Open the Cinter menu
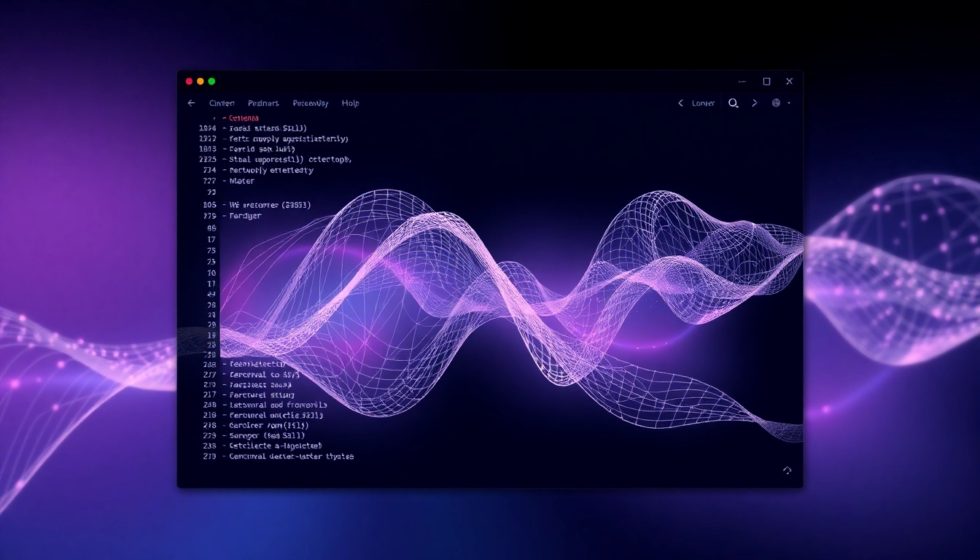Screen dimensions: 980x560 222,104
